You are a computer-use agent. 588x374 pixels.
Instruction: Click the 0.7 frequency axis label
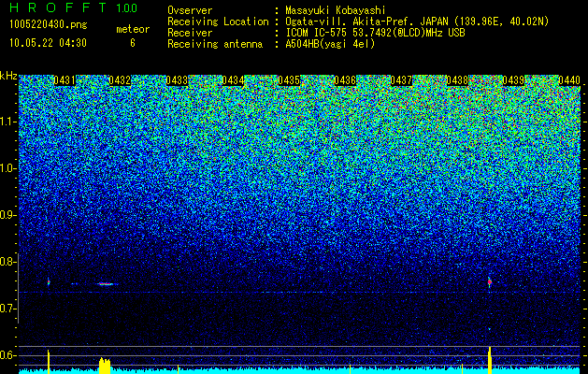8,309
